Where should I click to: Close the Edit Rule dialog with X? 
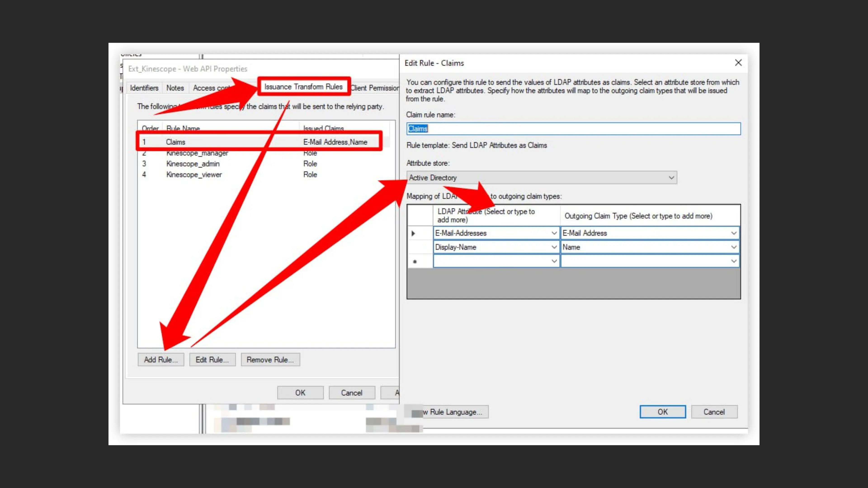pyautogui.click(x=738, y=63)
